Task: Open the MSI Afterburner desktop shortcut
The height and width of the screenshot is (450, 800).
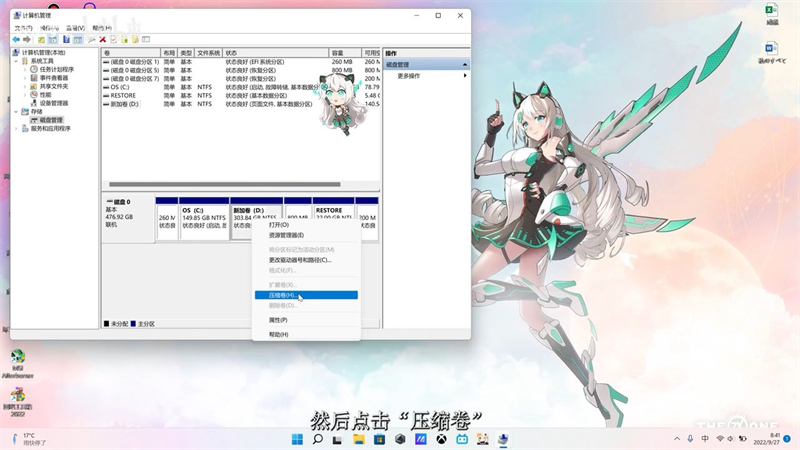Action: pyautogui.click(x=18, y=364)
